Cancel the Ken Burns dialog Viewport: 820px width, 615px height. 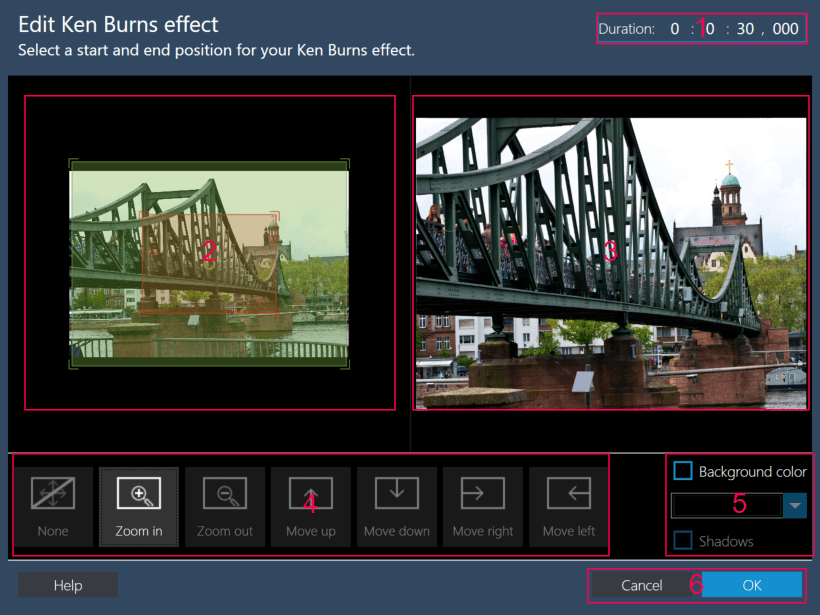(641, 585)
